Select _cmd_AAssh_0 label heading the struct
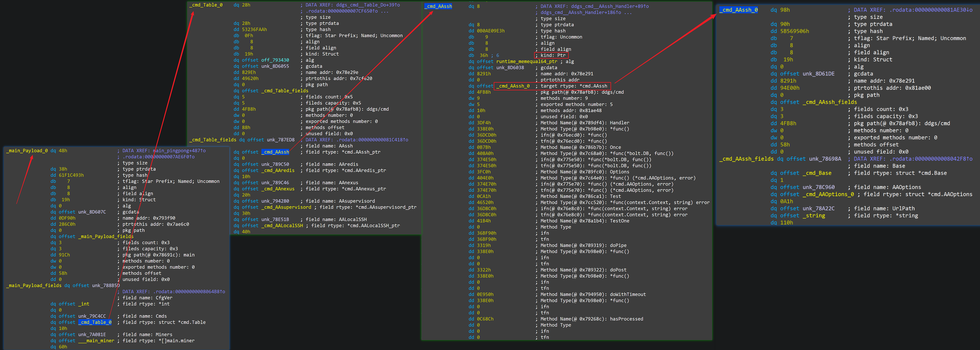This screenshot has height=350, width=980. [738, 10]
